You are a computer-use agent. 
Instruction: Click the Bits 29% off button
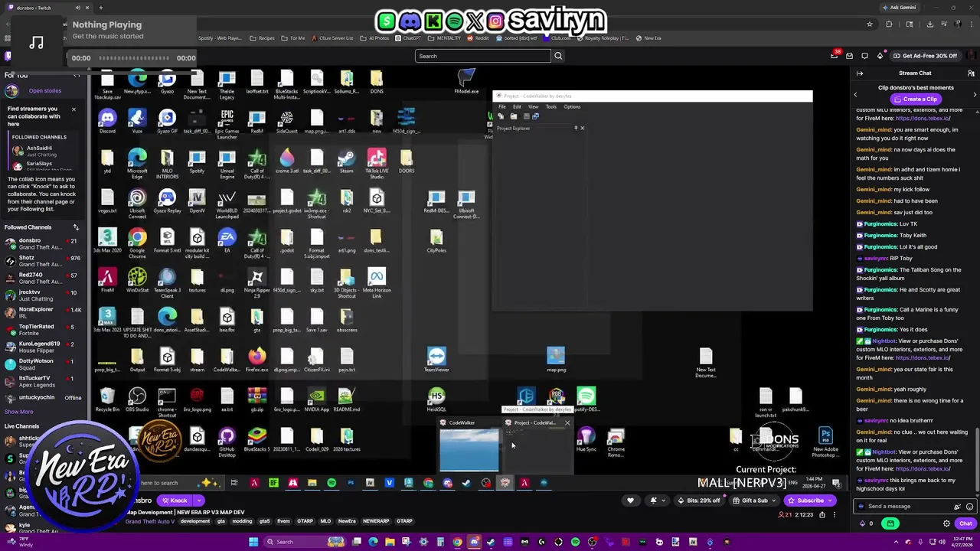pos(699,500)
